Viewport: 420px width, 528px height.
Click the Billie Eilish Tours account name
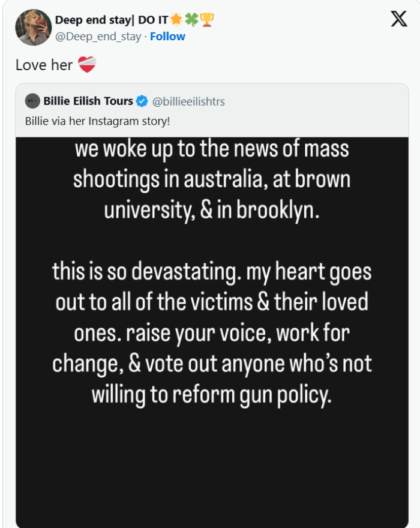pyautogui.click(x=89, y=101)
